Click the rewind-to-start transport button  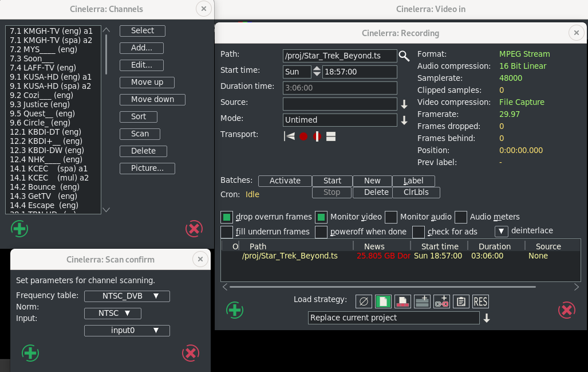(289, 136)
